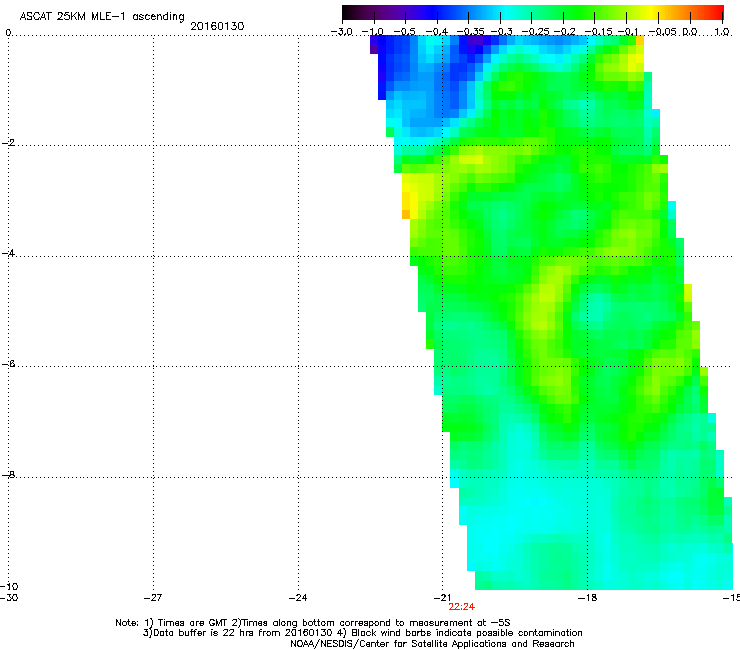Click the '-0.05' color bar tick label
Viewport: 740px width, 650px height.
pyautogui.click(x=663, y=32)
